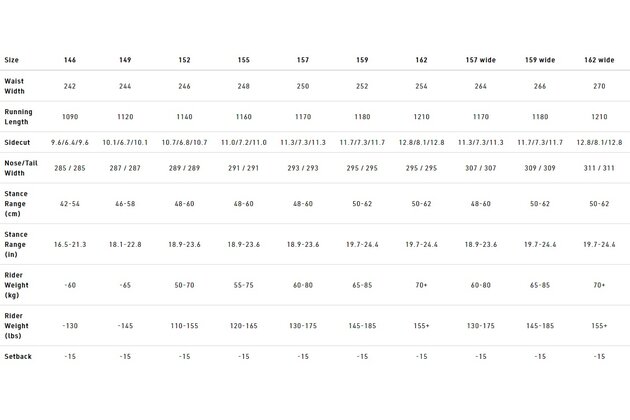Select the Stance Range (cm) label
Viewport: 630px width, 420px height.
(x=16, y=204)
